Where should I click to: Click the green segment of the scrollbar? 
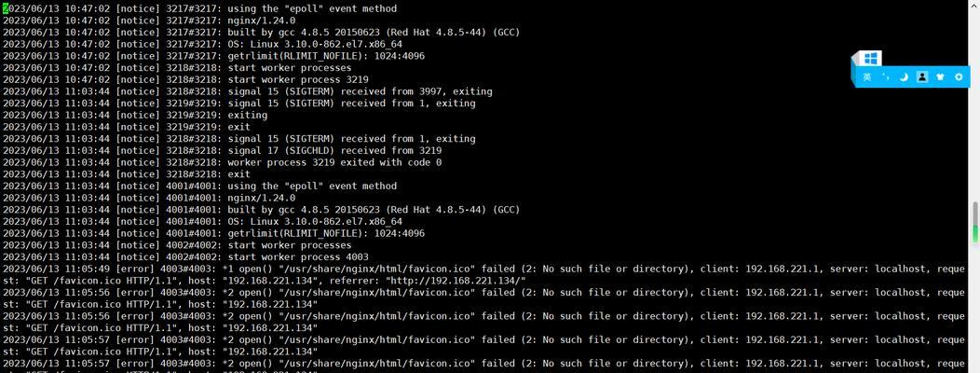974,235
